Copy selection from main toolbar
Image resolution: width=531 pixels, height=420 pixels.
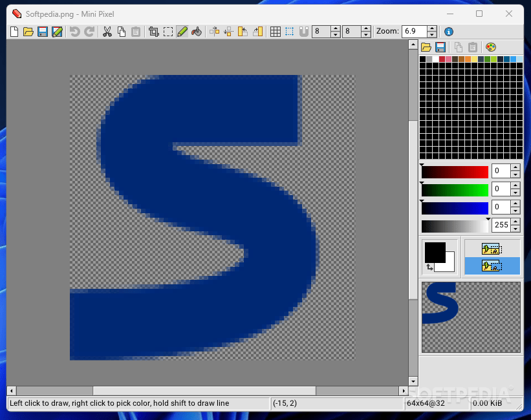click(121, 32)
